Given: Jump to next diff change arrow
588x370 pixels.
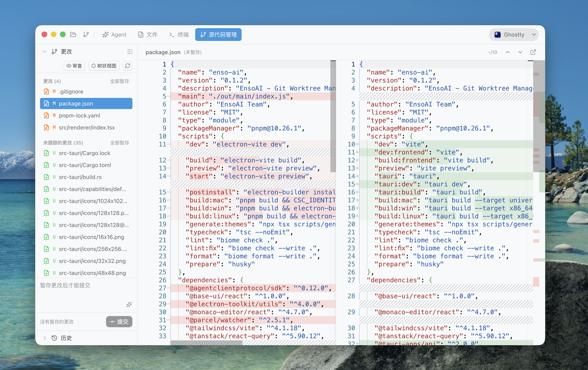Looking at the screenshot, I should click(x=520, y=52).
